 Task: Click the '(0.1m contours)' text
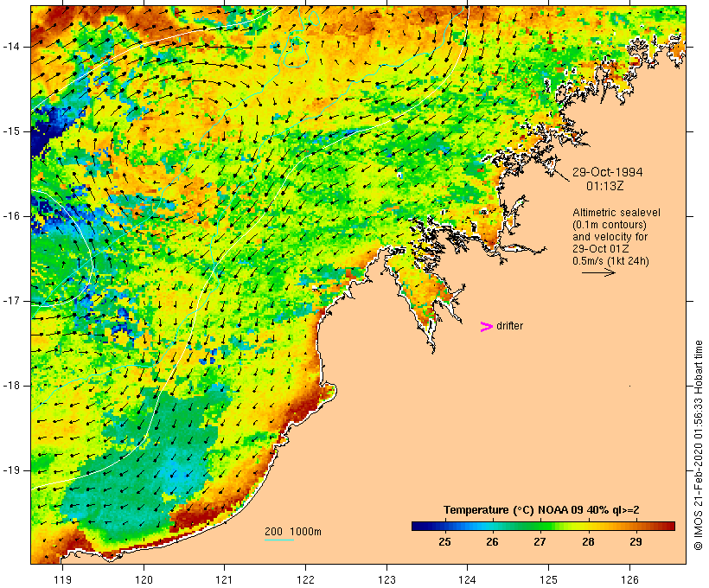pyautogui.click(x=610, y=225)
